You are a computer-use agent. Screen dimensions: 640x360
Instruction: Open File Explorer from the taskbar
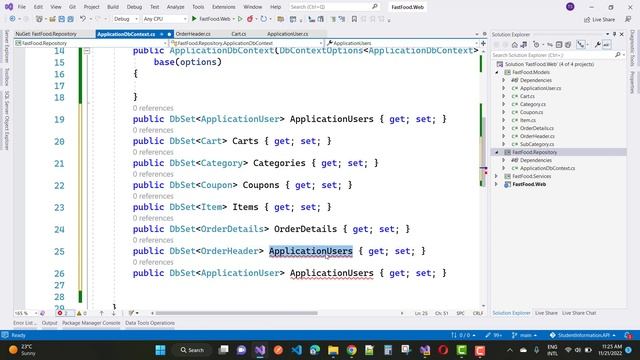[x=333, y=350]
